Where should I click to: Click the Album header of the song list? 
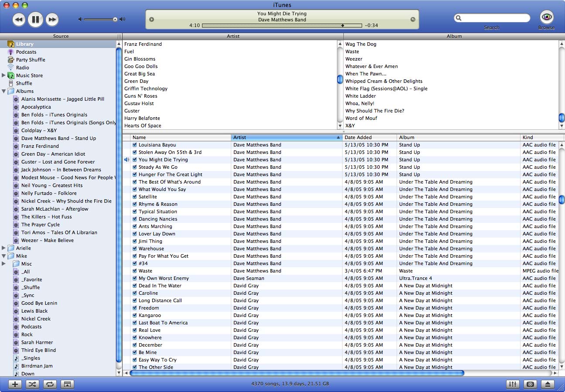pos(459,137)
